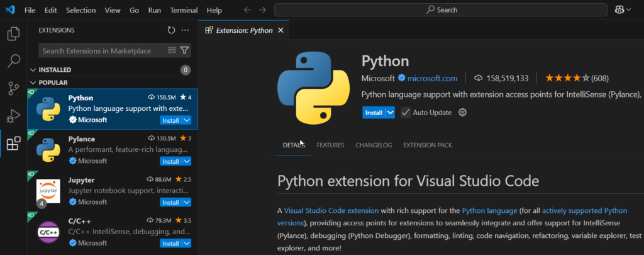Install the Jupyter extension
The height and width of the screenshot is (255, 644).
point(170,202)
